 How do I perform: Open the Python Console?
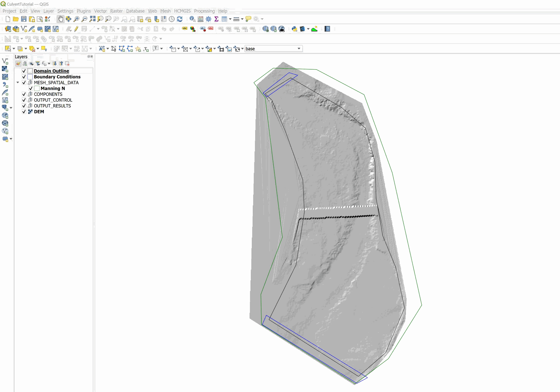[294, 29]
